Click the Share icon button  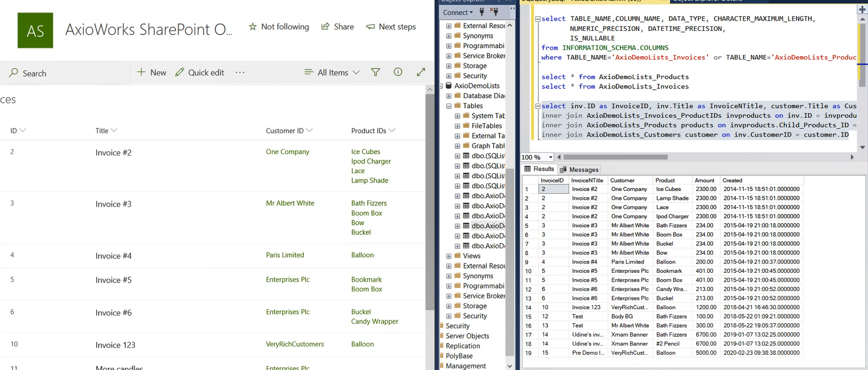[x=325, y=26]
